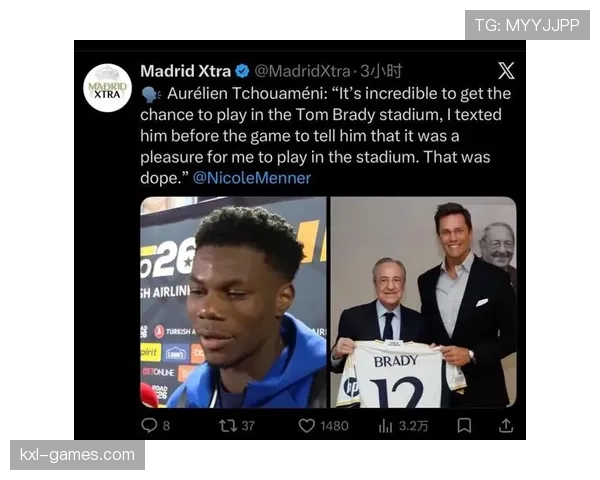The height and width of the screenshot is (480, 600).
Task: Click the kxl-games.com label
Action: click(x=79, y=455)
